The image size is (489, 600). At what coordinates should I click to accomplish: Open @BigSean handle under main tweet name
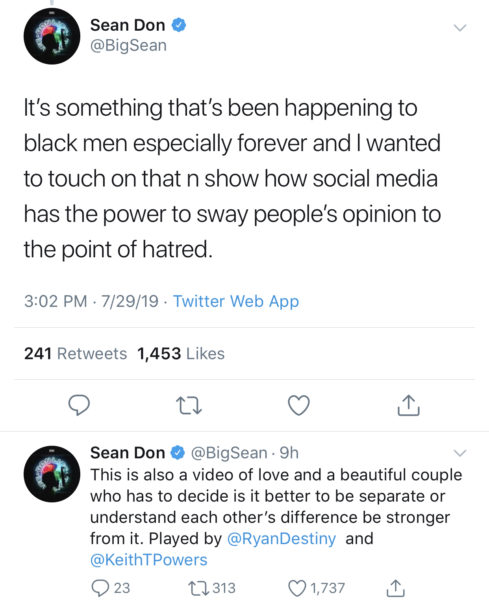(x=129, y=46)
